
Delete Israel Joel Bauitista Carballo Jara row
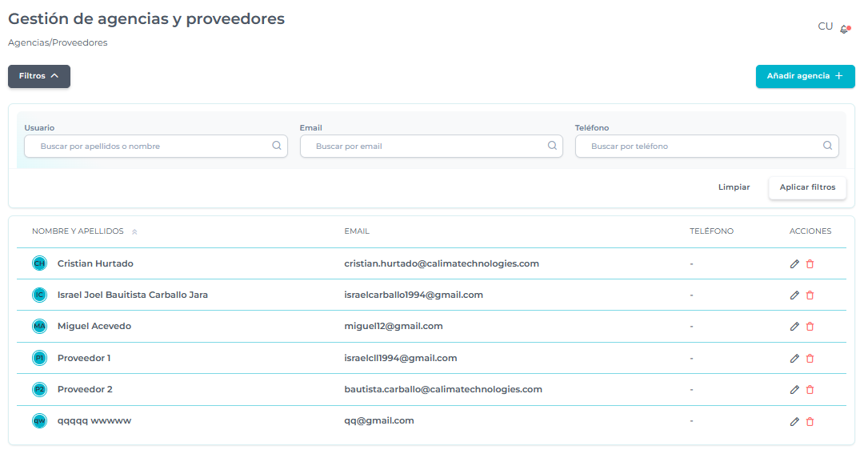click(810, 295)
